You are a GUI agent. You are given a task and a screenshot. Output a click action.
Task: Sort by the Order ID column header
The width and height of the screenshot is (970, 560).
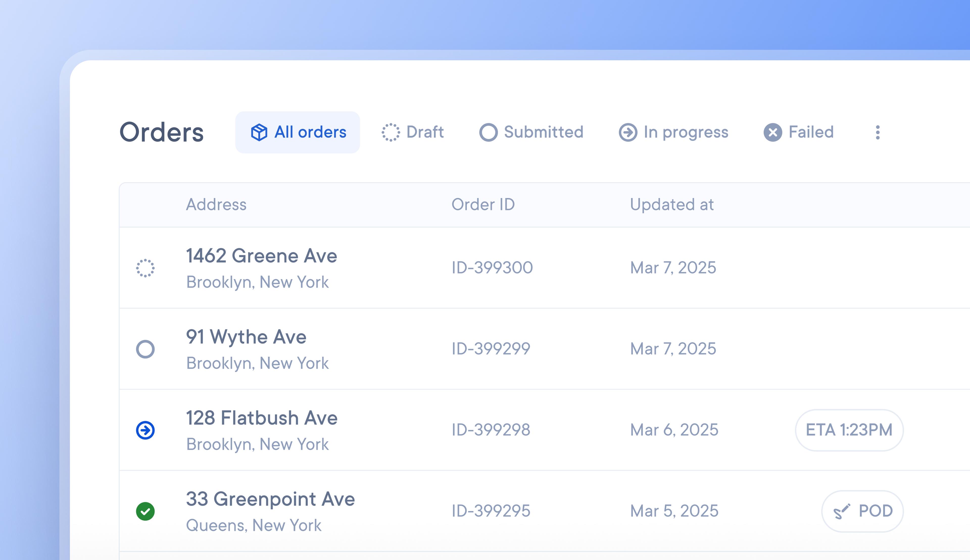click(483, 204)
